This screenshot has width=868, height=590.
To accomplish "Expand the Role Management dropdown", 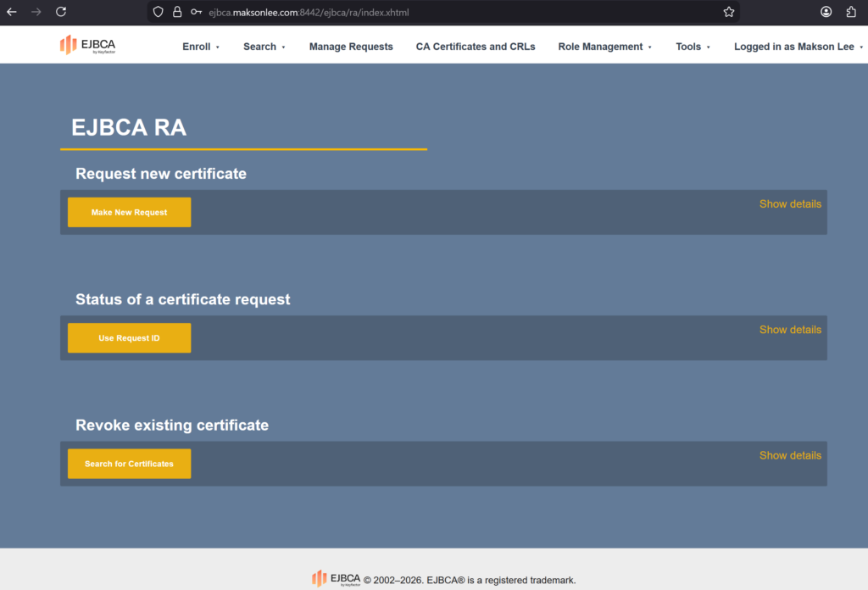I will click(604, 47).
